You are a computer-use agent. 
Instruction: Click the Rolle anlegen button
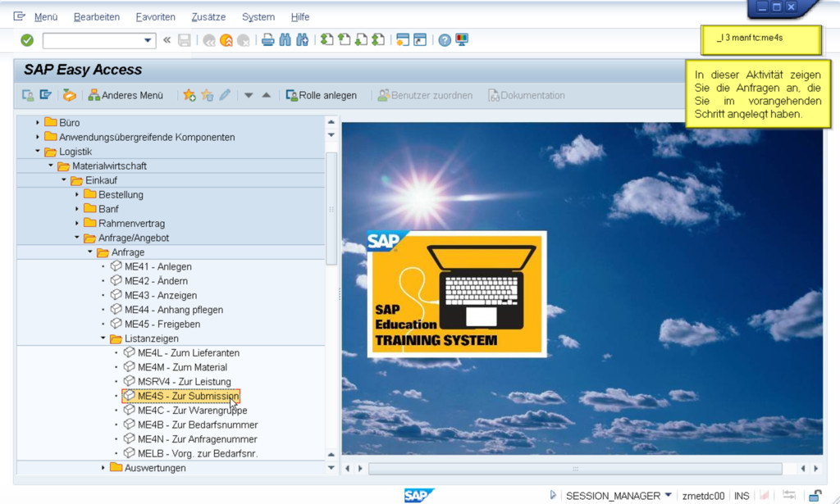321,95
